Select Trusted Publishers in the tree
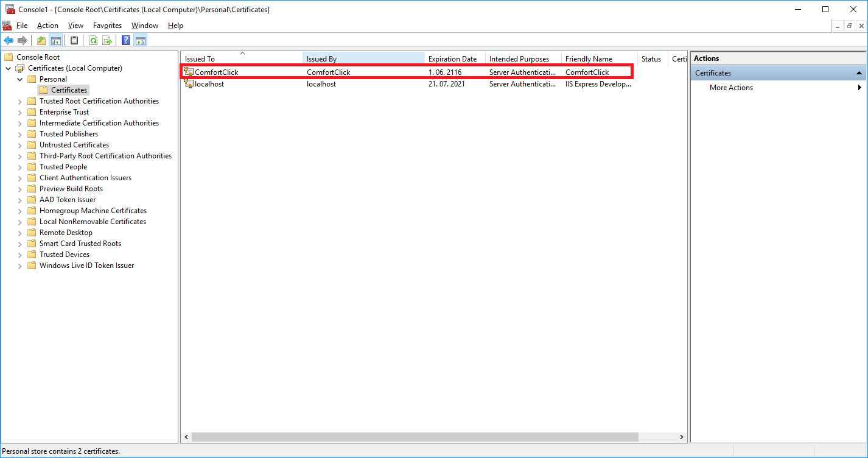Viewport: 868px width, 458px height. [x=69, y=134]
